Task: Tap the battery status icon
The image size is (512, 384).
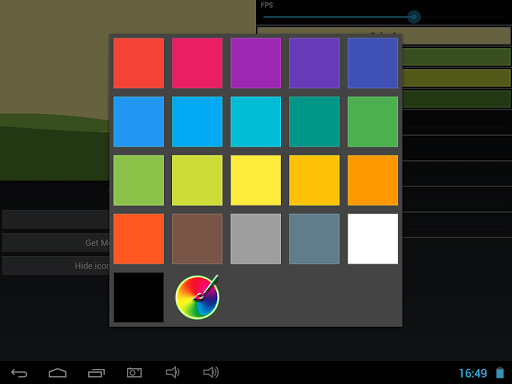Action: click(x=500, y=373)
